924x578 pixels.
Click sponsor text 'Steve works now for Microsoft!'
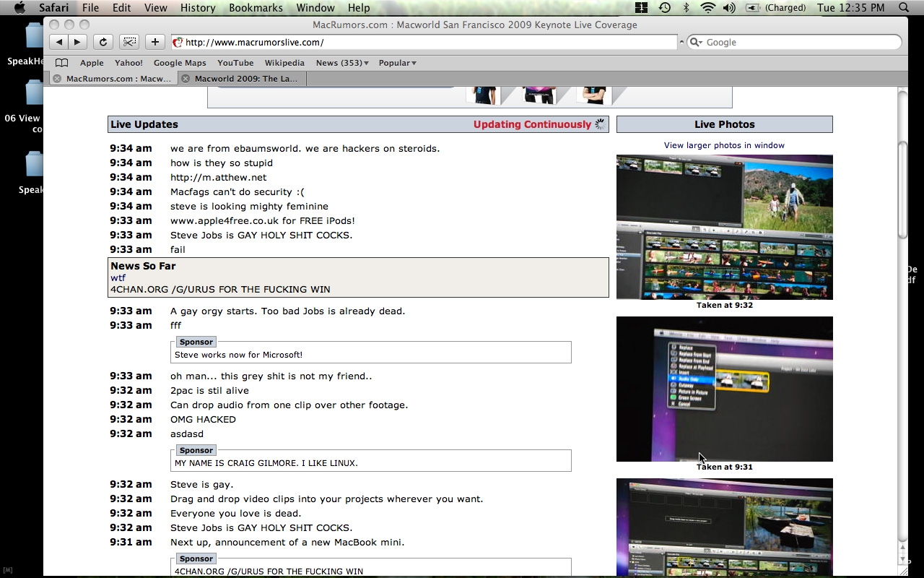click(x=238, y=355)
